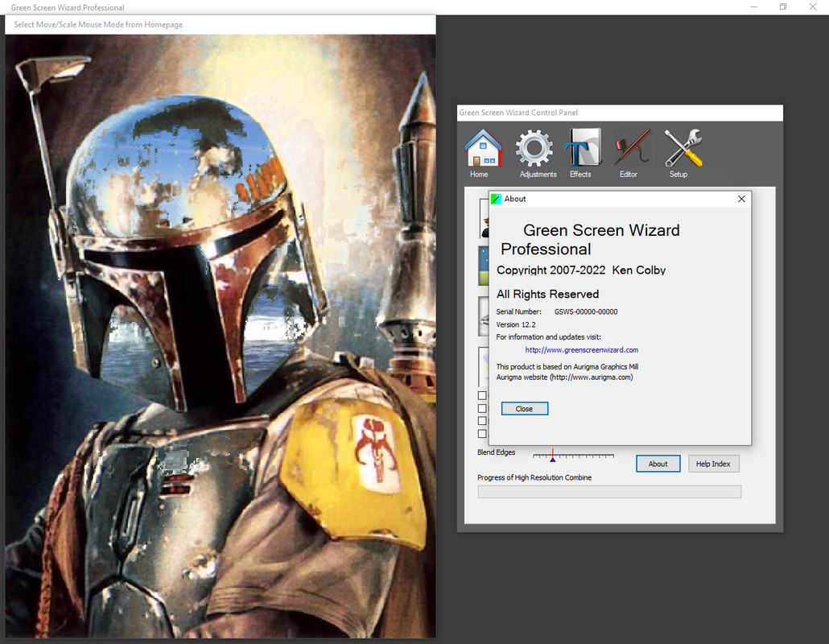The image size is (829, 644).
Task: Close the About dialog with X
Action: [741, 199]
